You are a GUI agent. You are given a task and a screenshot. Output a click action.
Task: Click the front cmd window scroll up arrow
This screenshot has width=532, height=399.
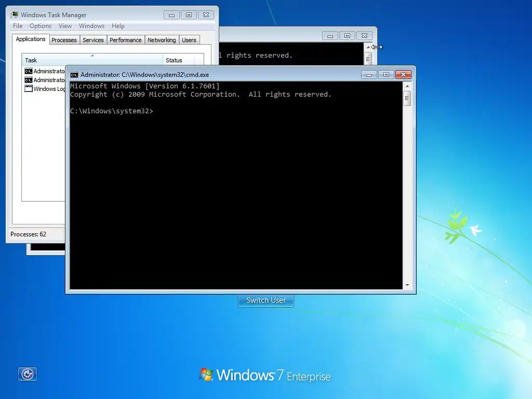coord(407,86)
